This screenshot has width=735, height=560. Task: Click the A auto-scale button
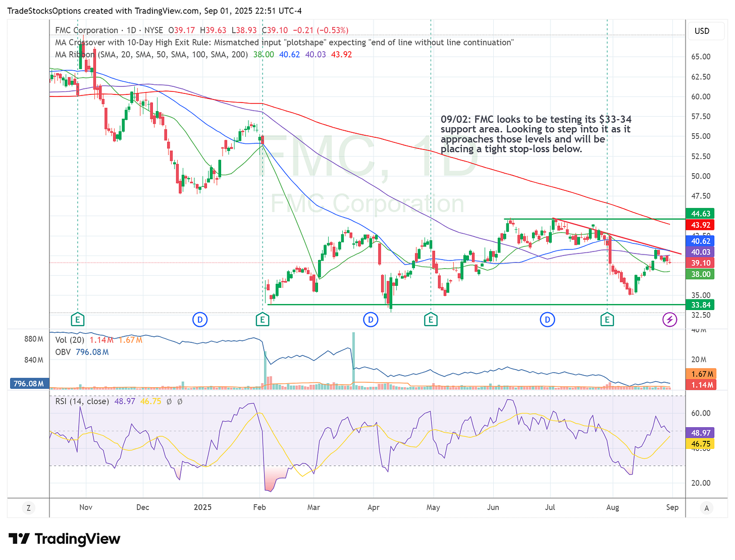(707, 507)
